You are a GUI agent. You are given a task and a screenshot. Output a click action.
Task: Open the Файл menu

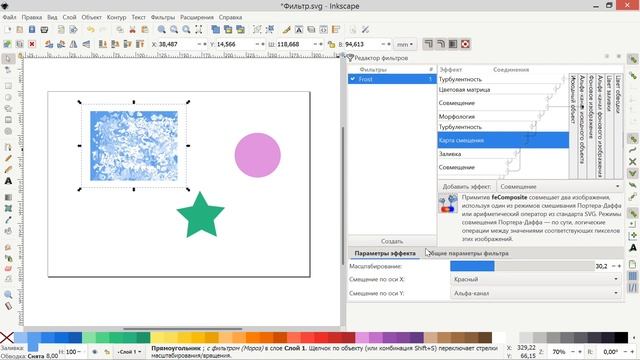[9, 17]
